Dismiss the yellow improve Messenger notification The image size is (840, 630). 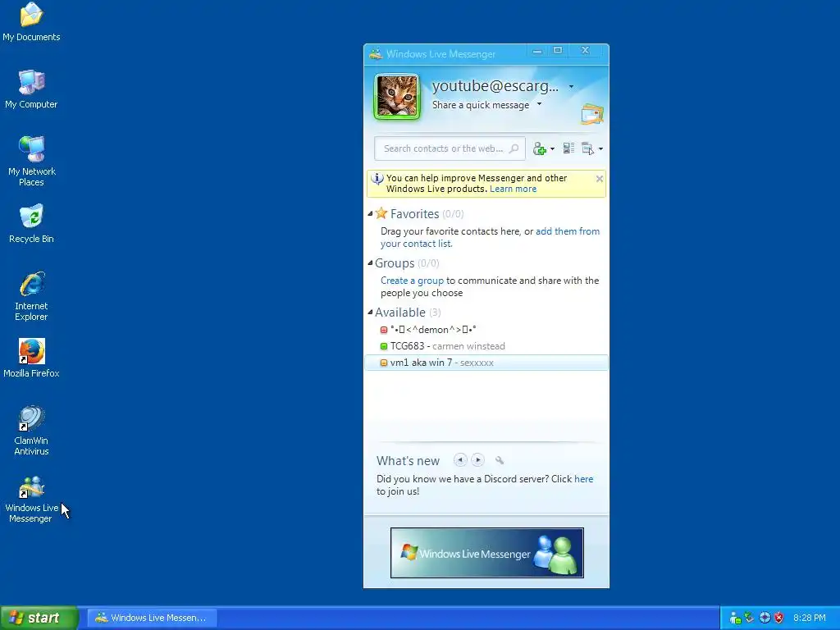tap(600, 179)
